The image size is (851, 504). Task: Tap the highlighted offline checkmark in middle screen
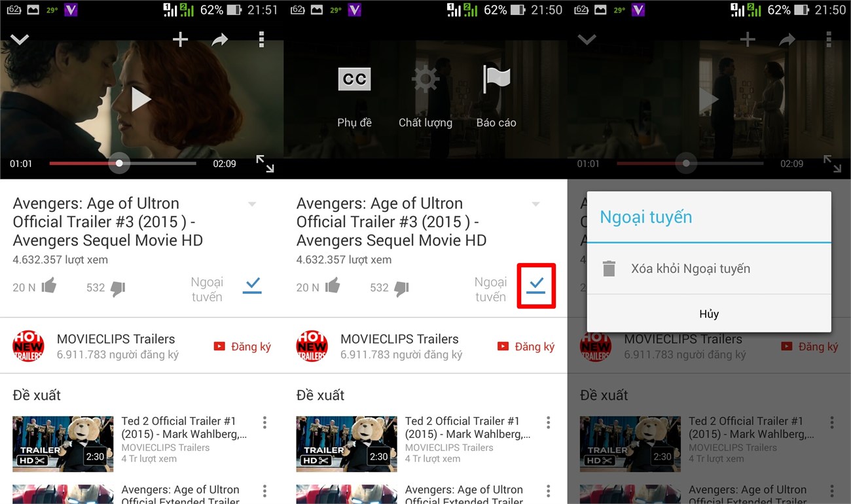pyautogui.click(x=536, y=285)
